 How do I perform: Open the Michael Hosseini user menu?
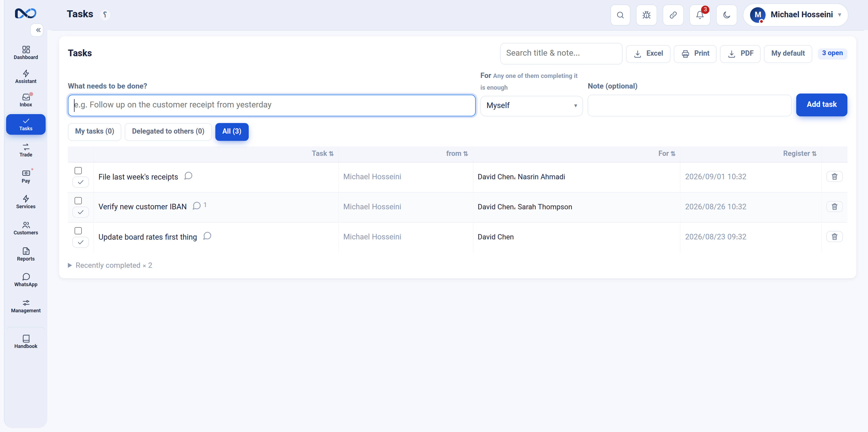click(x=796, y=15)
